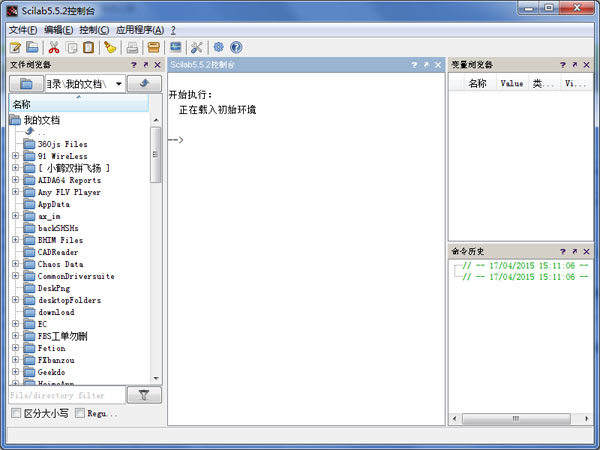
Task: Expand the Any FLV Player folder
Action: tap(15, 192)
